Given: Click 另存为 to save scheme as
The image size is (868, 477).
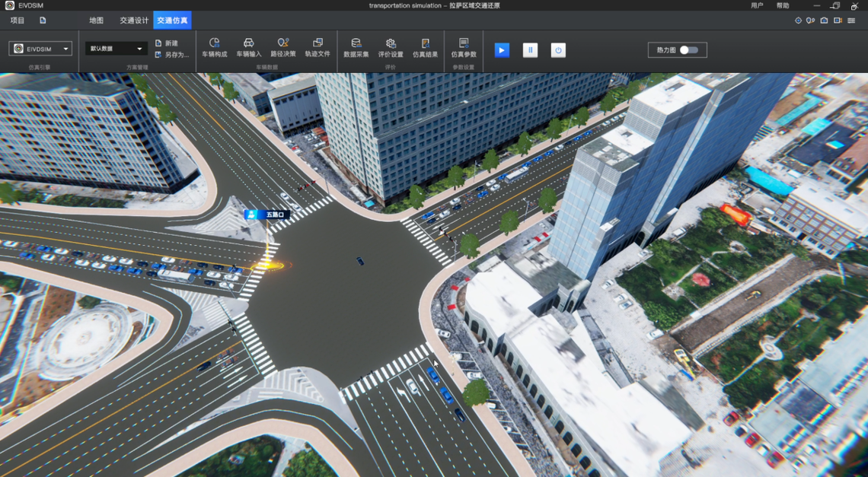Looking at the screenshot, I should [x=171, y=55].
